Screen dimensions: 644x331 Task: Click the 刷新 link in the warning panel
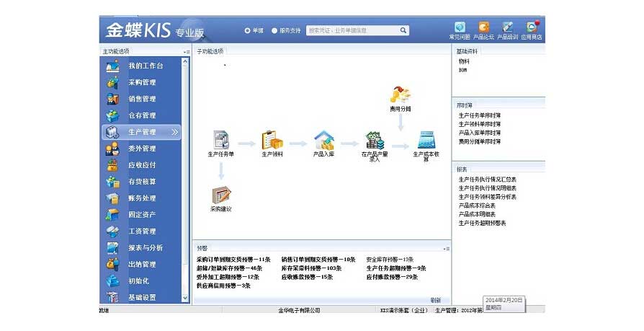(436, 300)
